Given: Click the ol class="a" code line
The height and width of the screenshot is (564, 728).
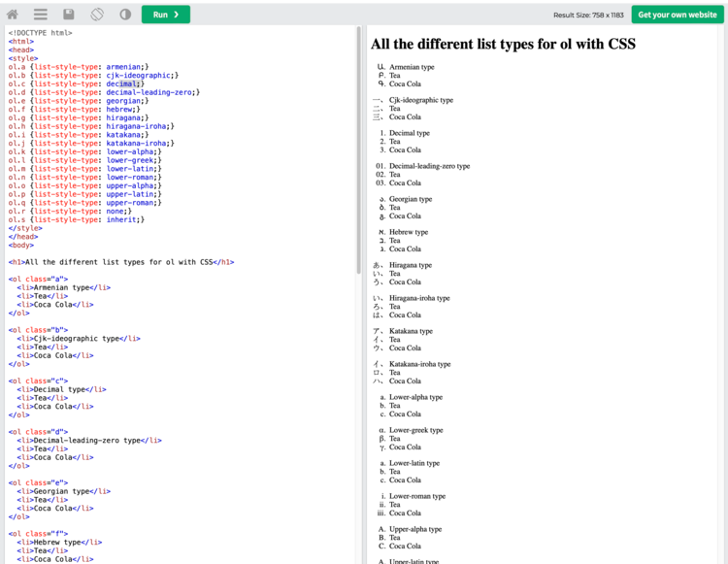Looking at the screenshot, I should tap(38, 279).
